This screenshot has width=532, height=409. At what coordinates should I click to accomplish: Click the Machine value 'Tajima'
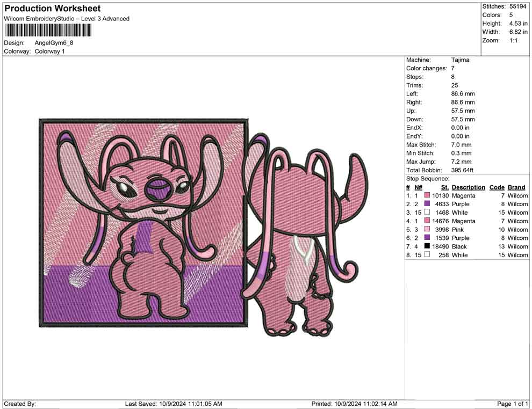(460, 60)
